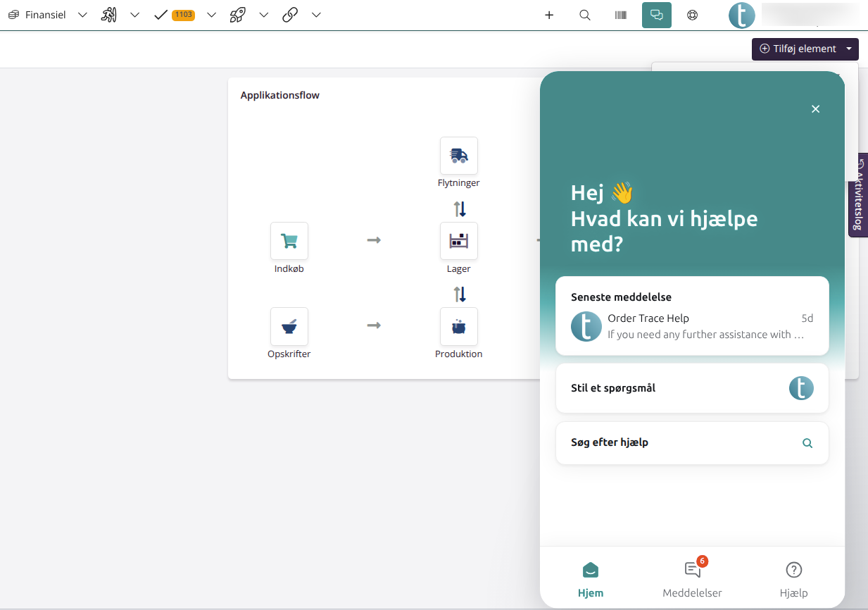Screen dimensions: 868x610
Task: Click Stil et spørgsmål button
Action: (692, 388)
